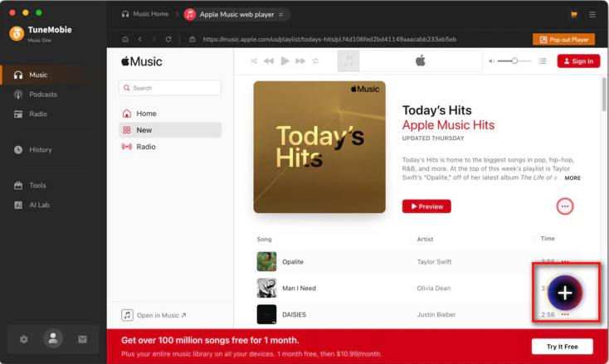Click the Try It Free button

562,347
